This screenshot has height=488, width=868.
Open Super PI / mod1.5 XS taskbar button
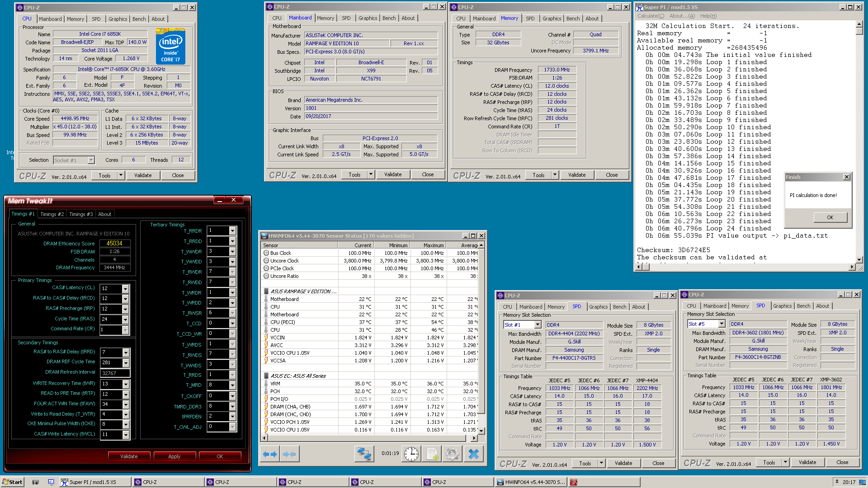coord(95,482)
